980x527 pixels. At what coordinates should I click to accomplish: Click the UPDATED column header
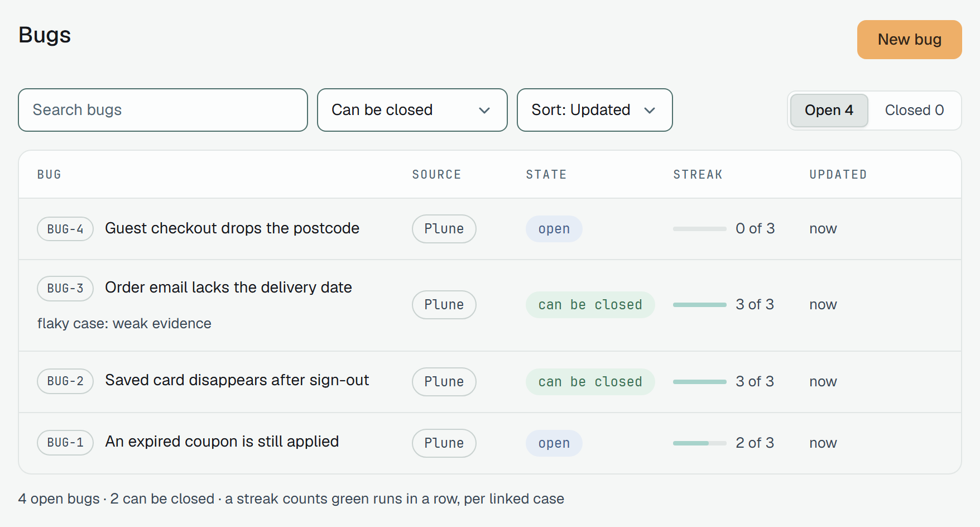(838, 175)
